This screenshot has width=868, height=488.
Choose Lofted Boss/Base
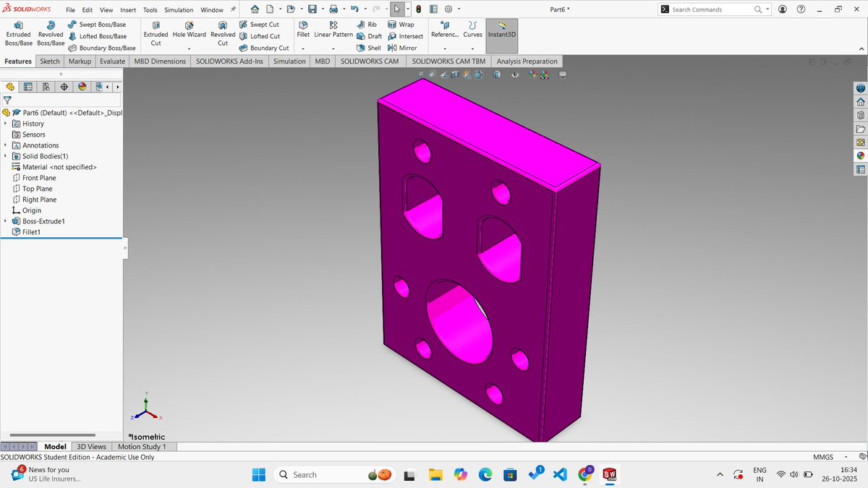pos(97,36)
